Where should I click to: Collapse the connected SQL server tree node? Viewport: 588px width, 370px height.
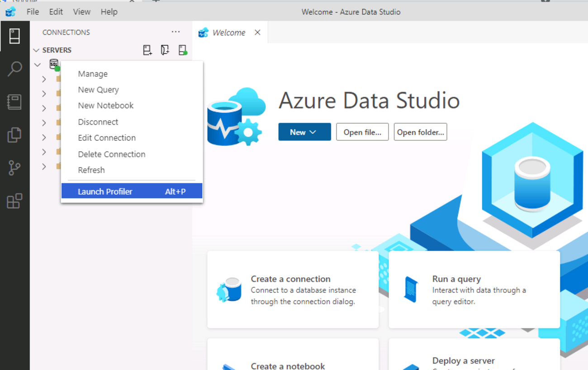(38, 64)
